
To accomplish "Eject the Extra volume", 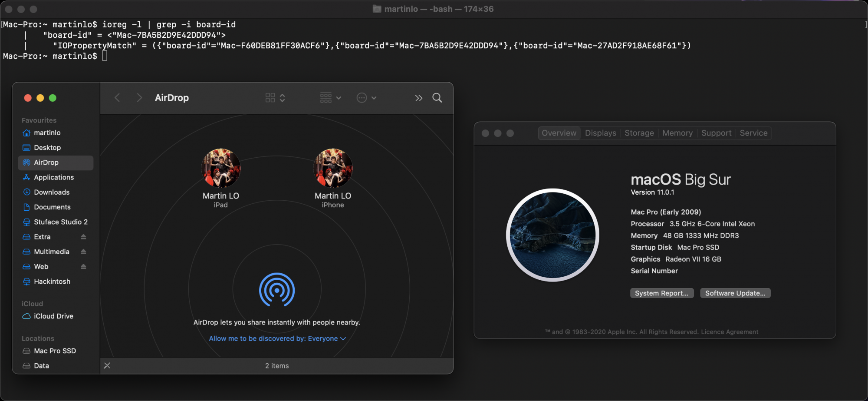I will (x=83, y=237).
